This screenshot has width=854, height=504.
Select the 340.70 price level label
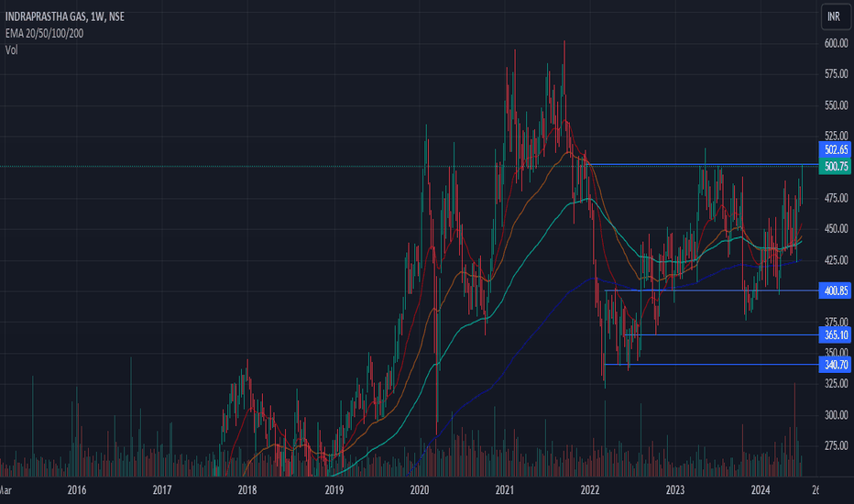coord(836,365)
